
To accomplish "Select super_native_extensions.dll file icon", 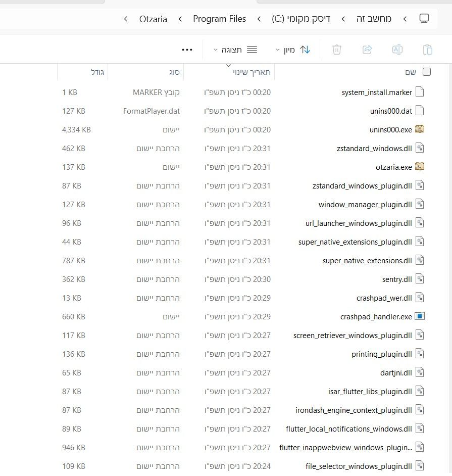I will click(420, 260).
